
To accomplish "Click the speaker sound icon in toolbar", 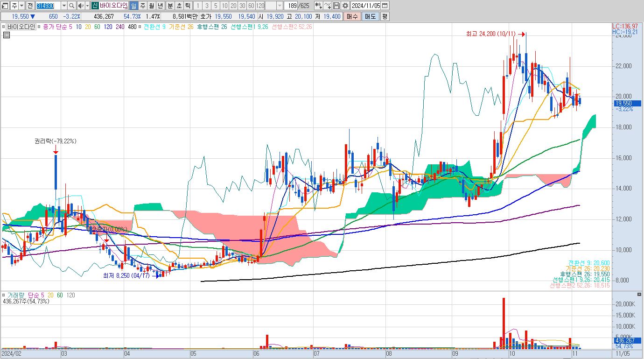I will [81, 6].
